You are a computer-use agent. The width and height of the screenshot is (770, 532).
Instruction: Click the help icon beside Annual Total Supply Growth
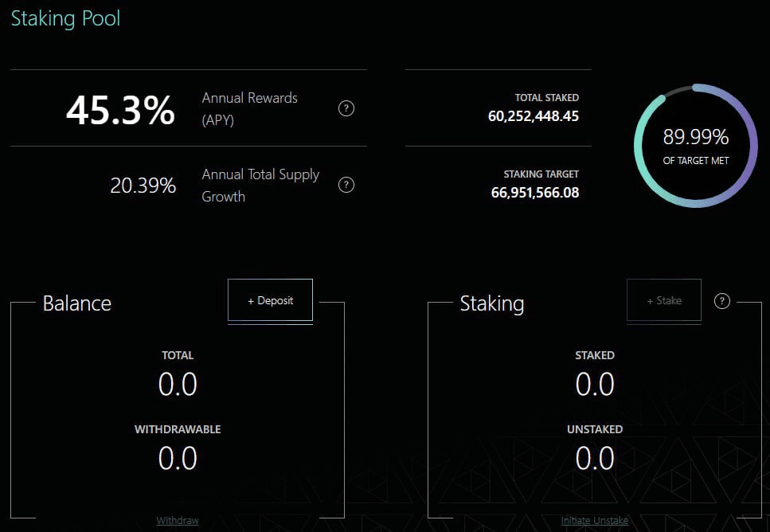(x=346, y=185)
